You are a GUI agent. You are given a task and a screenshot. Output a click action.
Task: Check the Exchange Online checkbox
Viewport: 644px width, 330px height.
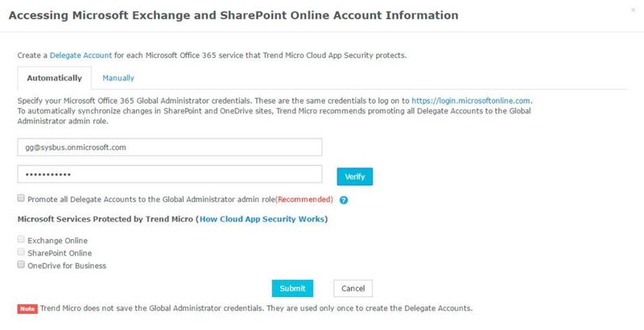21,239
